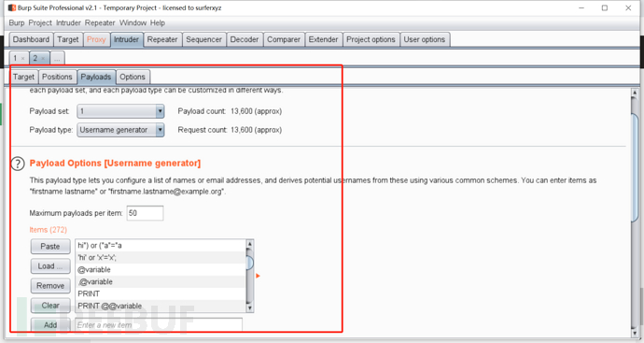Open the Positions sub-tab
The width and height of the screenshot is (644, 343).
(x=57, y=77)
